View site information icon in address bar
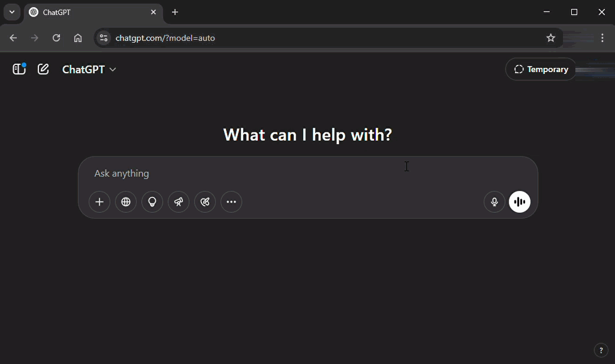The height and width of the screenshot is (364, 615). point(103,38)
